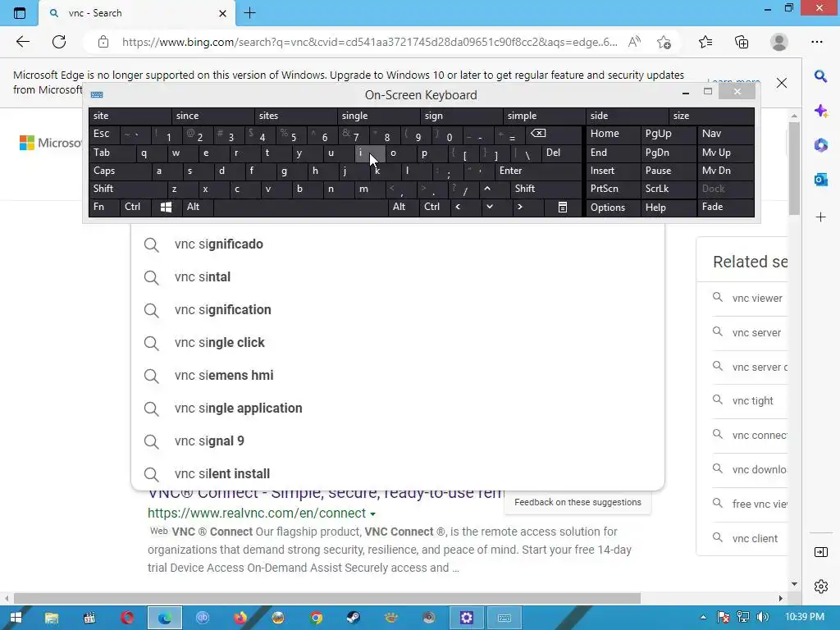Toggle ScrLk key on keyboard
Image resolution: width=840 pixels, height=630 pixels.
click(x=669, y=189)
